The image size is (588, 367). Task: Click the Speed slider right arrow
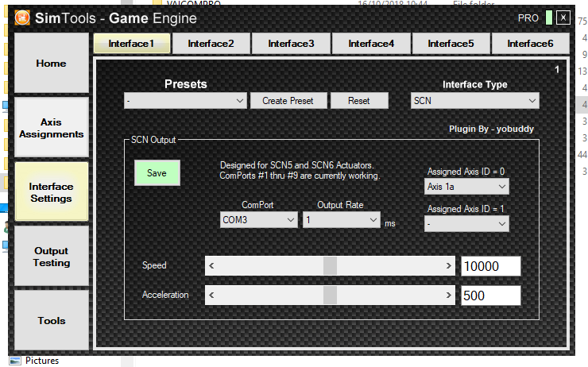coord(448,265)
